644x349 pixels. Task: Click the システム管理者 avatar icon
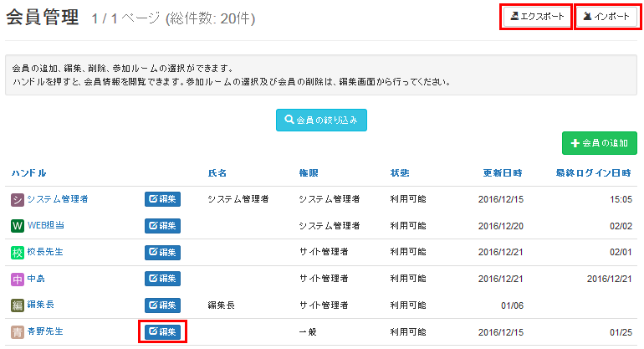coord(18,200)
